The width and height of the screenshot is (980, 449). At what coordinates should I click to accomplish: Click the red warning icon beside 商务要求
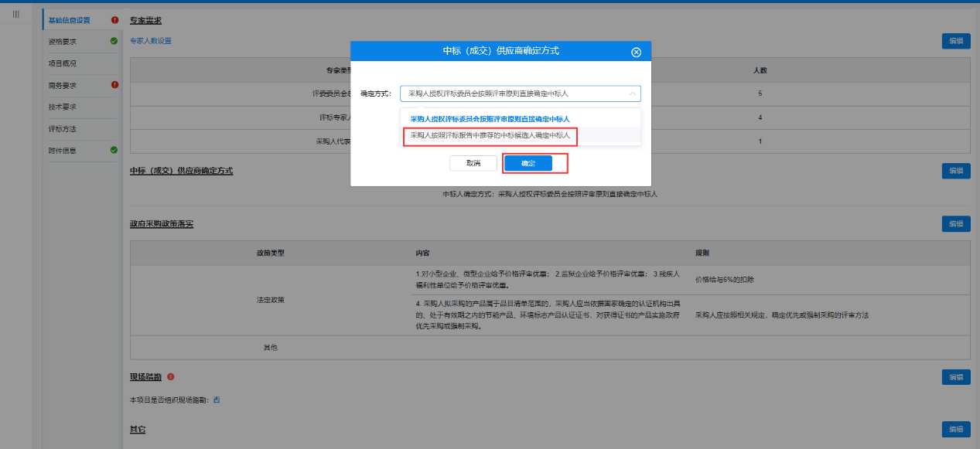(114, 85)
